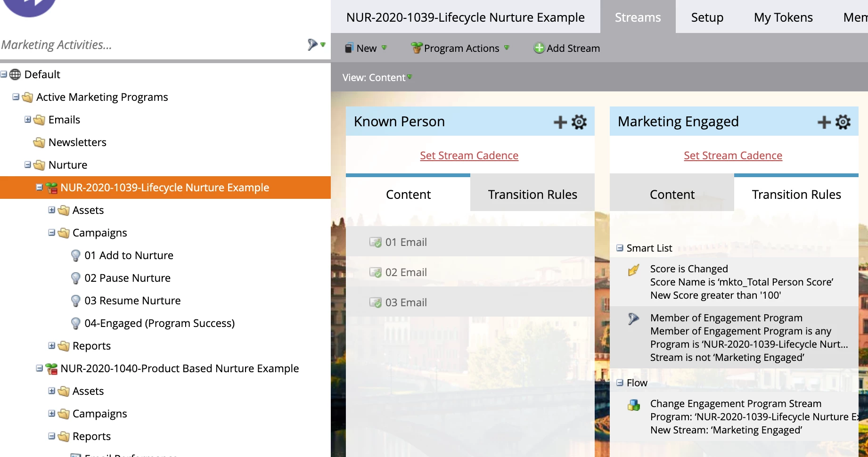Click the Add Stream button
Viewport: 868px width, 457px height.
click(567, 48)
